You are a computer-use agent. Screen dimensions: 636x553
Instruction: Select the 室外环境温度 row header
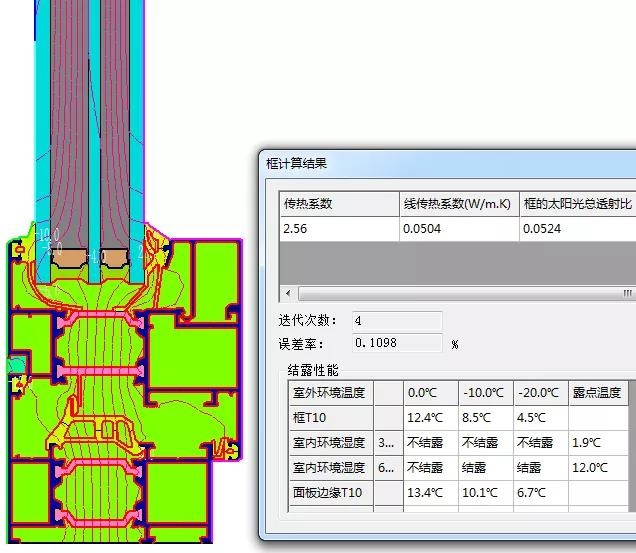pos(331,393)
